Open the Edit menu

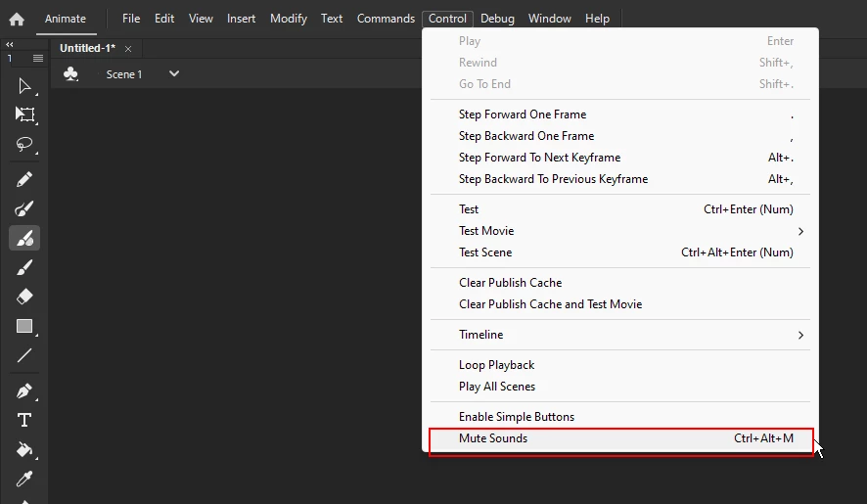[x=164, y=19]
